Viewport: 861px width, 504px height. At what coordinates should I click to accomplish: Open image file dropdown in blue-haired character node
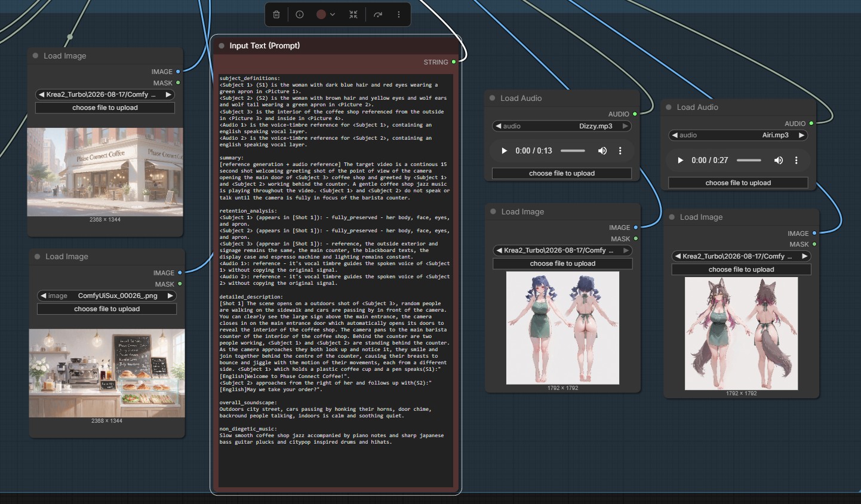click(x=562, y=250)
